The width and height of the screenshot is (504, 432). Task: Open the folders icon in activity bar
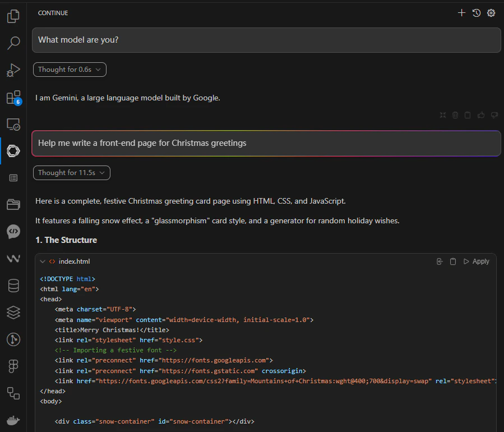(13, 205)
